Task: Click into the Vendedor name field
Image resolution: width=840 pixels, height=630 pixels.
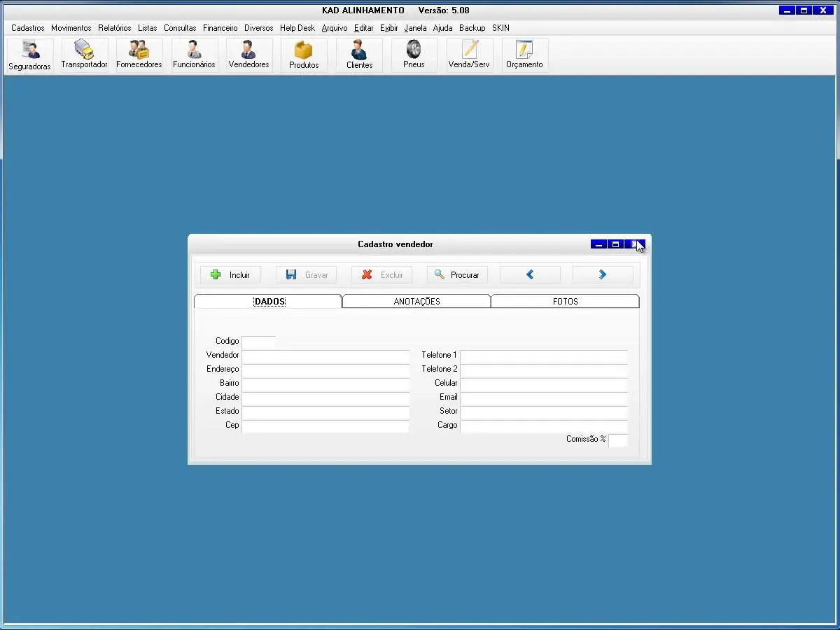Action: click(325, 356)
